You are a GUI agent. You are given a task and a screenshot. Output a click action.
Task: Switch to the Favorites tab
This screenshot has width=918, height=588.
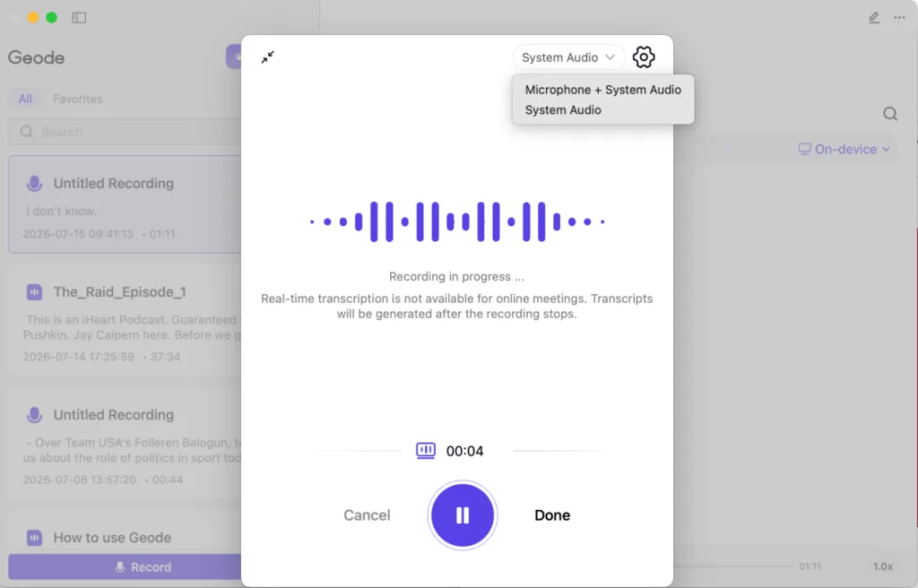[78, 99]
